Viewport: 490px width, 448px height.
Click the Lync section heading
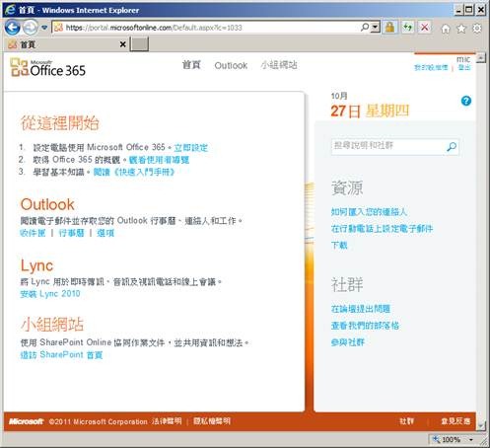[x=36, y=265]
